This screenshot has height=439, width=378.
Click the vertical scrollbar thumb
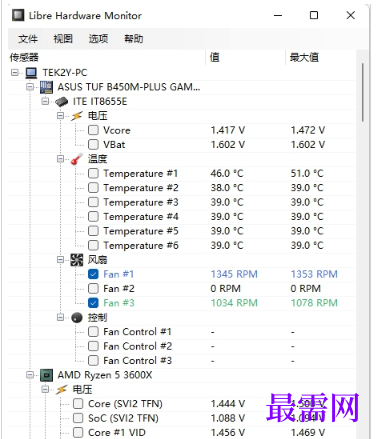pyautogui.click(x=363, y=93)
